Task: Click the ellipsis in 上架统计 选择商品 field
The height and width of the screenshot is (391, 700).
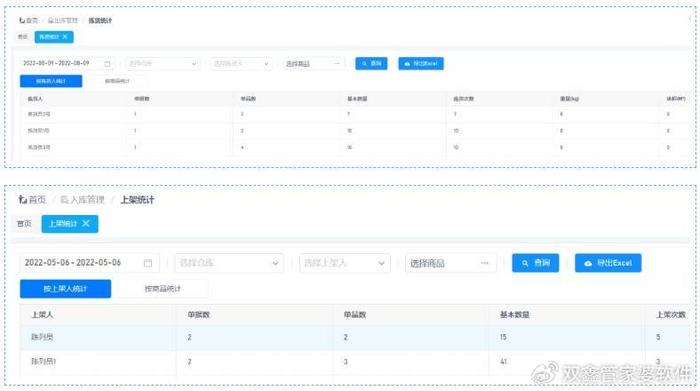Action: tap(485, 263)
